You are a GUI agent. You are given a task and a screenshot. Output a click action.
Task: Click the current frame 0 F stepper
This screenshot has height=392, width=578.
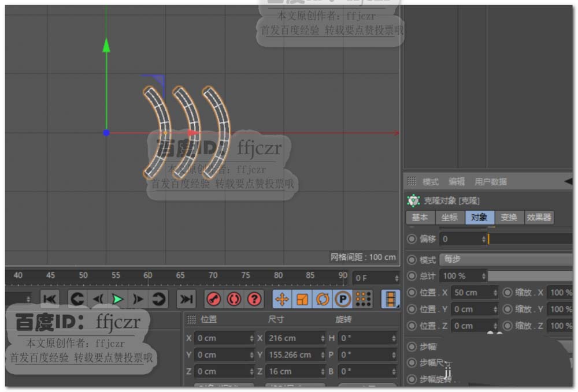click(x=397, y=278)
